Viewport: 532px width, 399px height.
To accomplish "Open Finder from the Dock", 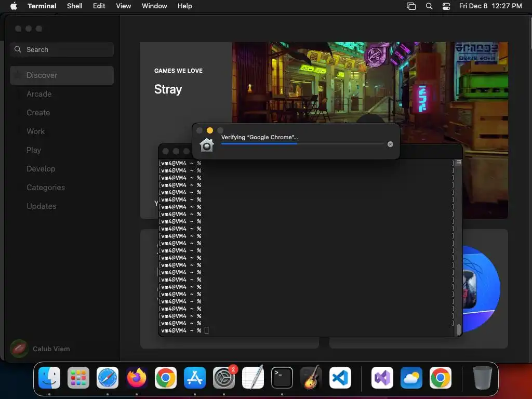I will tap(49, 378).
